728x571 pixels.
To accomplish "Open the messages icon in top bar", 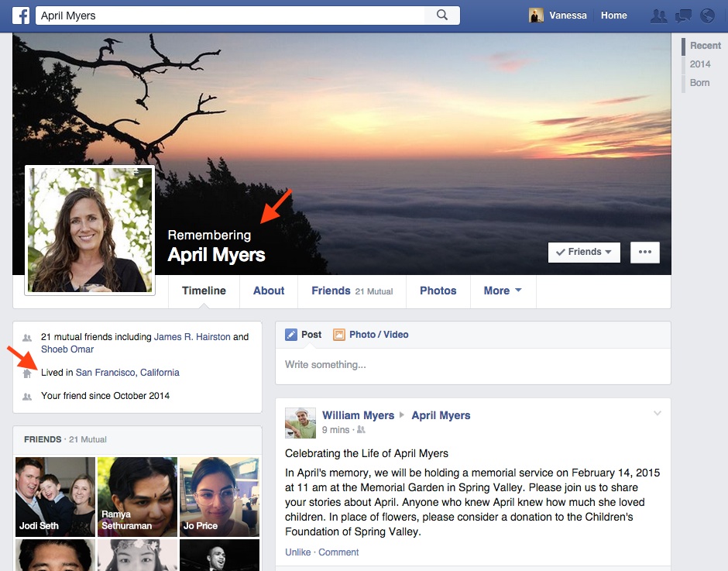I will (682, 15).
